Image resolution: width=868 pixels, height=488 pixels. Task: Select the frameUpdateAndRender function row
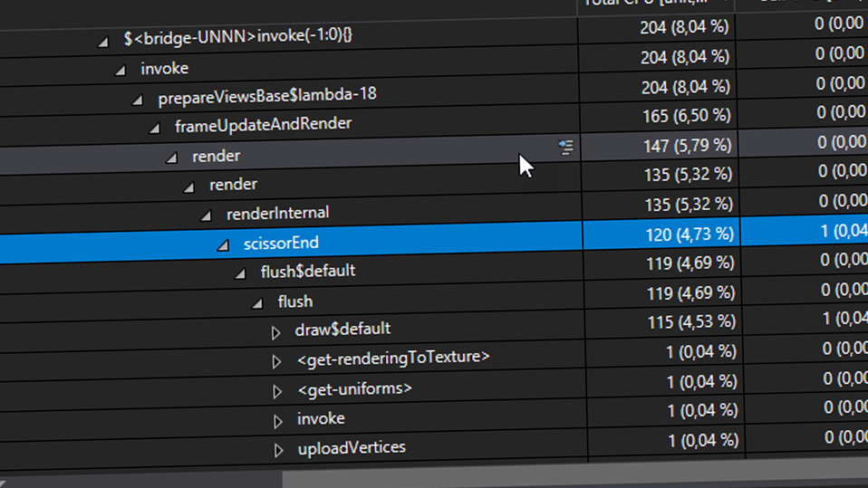pyautogui.click(x=264, y=125)
